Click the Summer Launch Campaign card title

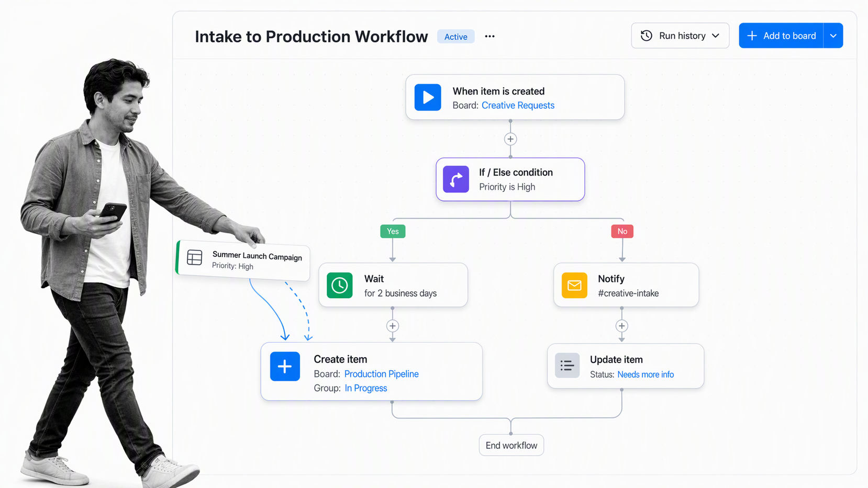[x=257, y=256]
